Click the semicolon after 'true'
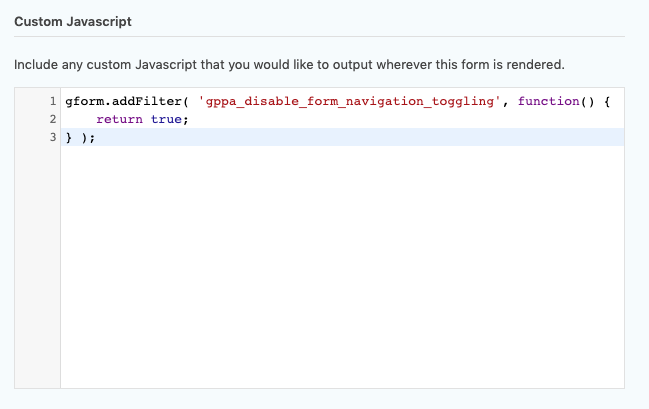This screenshot has width=649, height=409. (185, 120)
